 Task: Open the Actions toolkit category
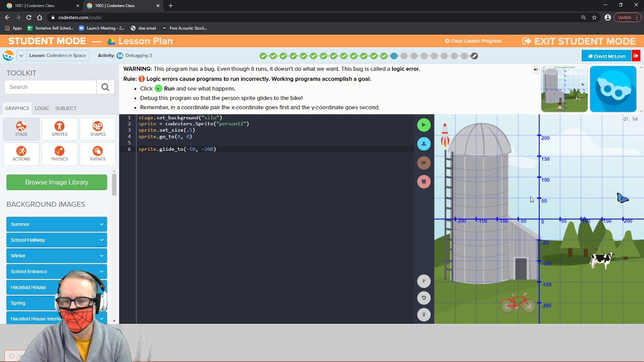pyautogui.click(x=21, y=153)
